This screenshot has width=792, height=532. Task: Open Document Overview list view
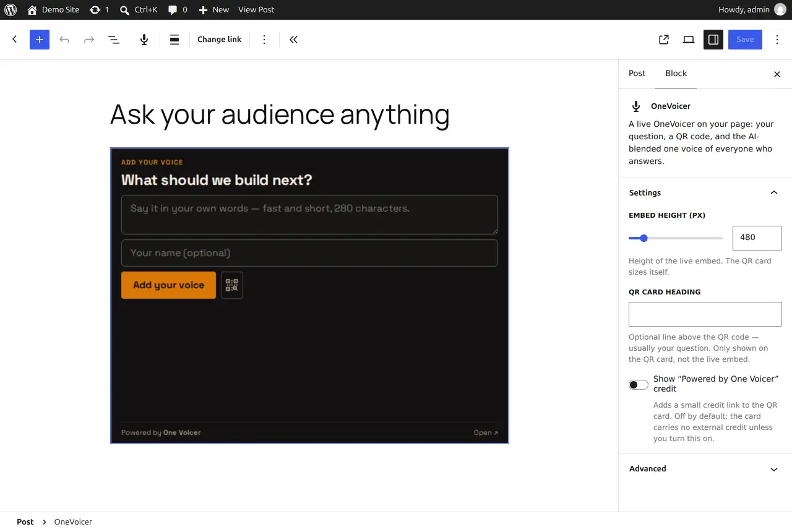point(114,40)
